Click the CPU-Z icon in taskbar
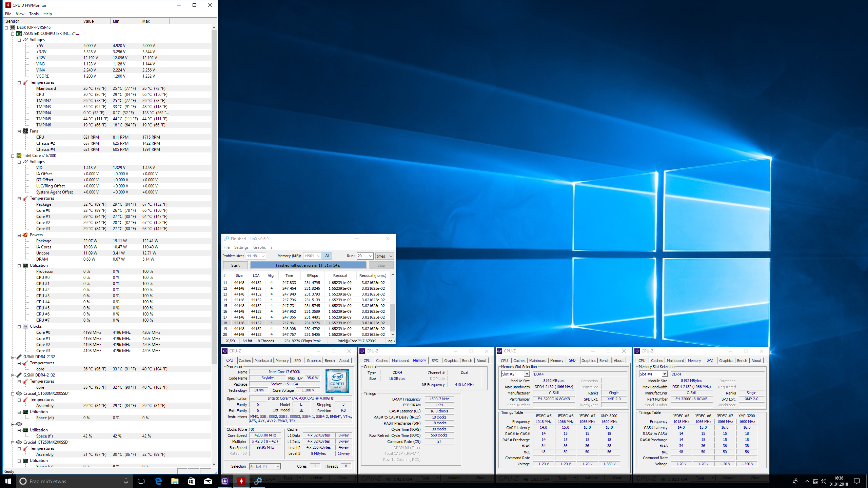Viewport: 868px width, 488px height. pyautogui.click(x=225, y=481)
